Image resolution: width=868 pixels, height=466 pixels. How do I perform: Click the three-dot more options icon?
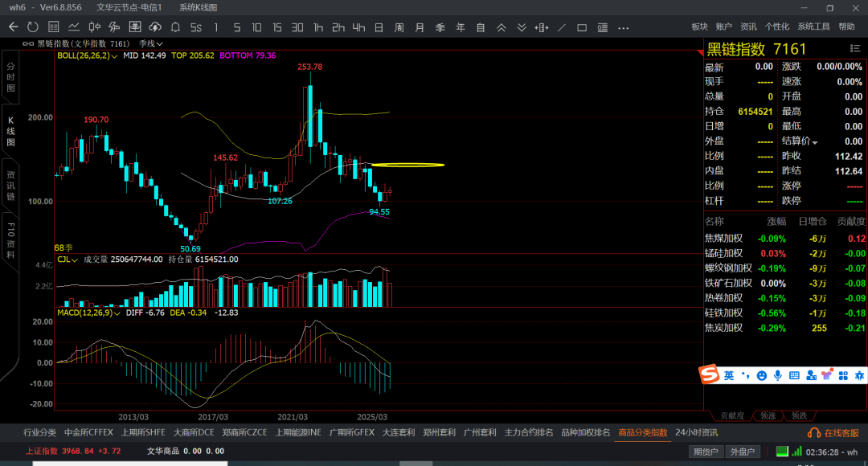click(x=624, y=27)
